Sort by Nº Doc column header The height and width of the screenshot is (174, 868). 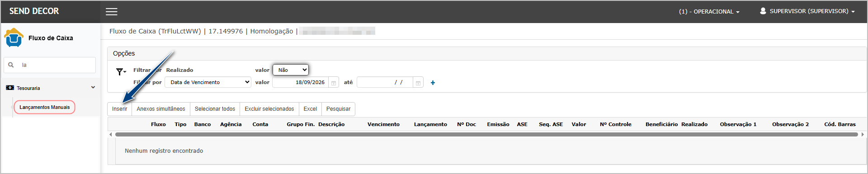click(467, 124)
